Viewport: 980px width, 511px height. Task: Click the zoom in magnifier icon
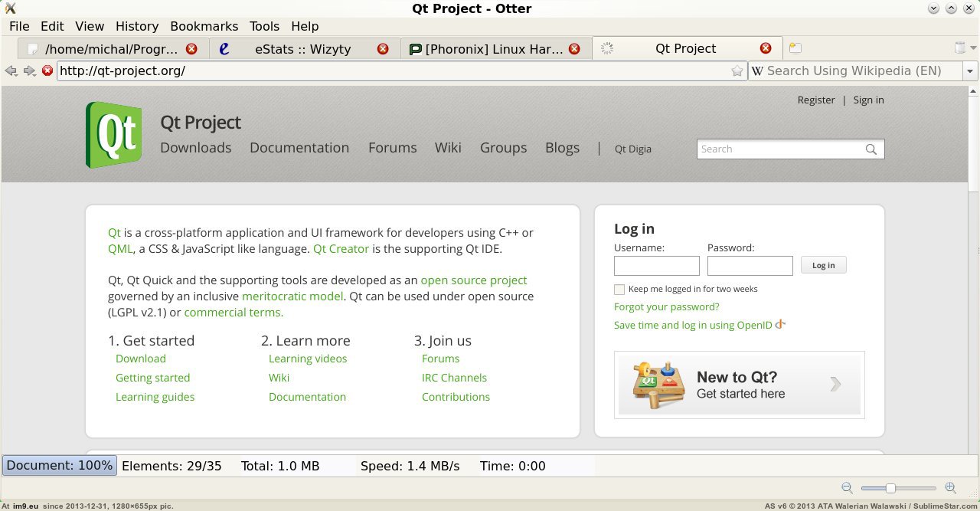pyautogui.click(x=950, y=488)
